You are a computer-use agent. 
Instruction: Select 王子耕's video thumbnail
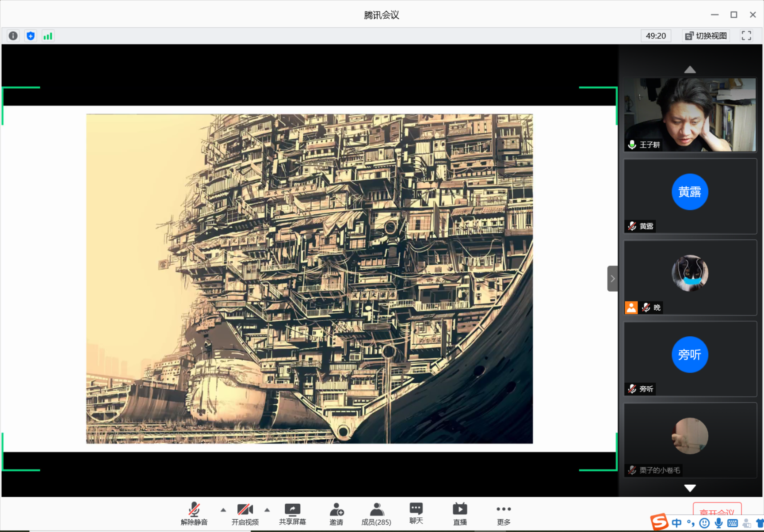point(690,115)
